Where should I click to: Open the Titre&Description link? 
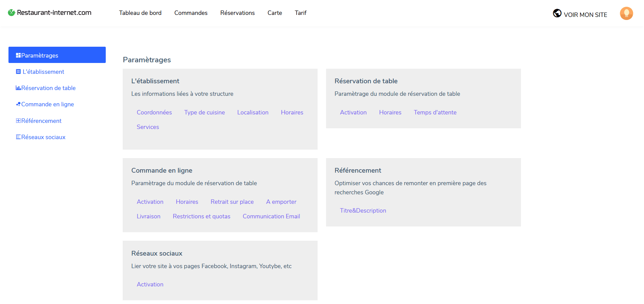(363, 211)
